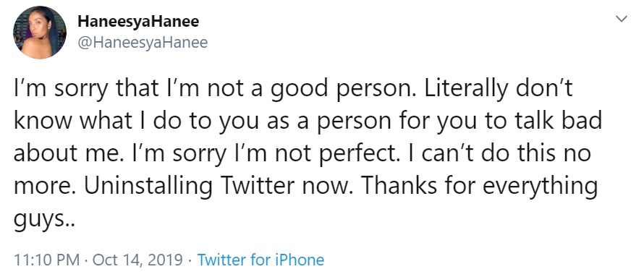Screen dimensions: 644x277
Task: Click 'about me' in the third line
Action: pyautogui.click(x=62, y=153)
